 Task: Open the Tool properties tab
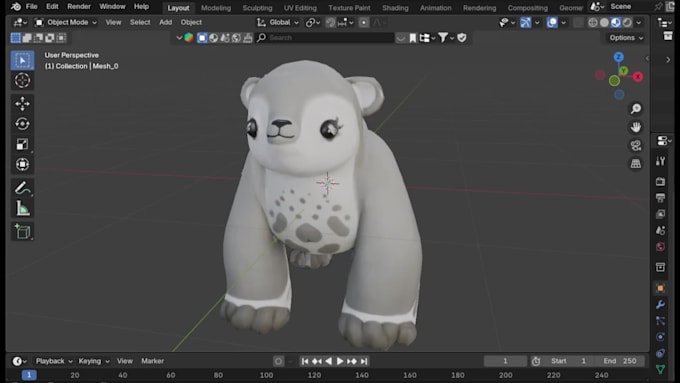660,161
